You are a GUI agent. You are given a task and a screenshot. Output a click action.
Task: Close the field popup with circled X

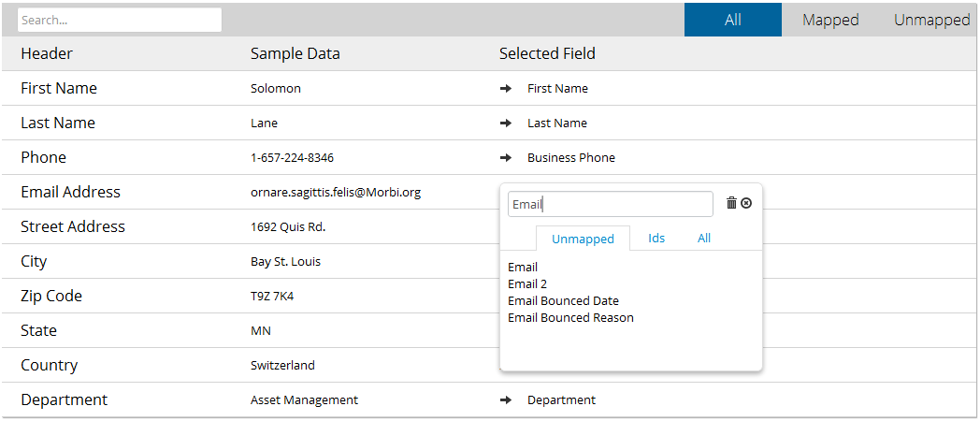point(746,203)
